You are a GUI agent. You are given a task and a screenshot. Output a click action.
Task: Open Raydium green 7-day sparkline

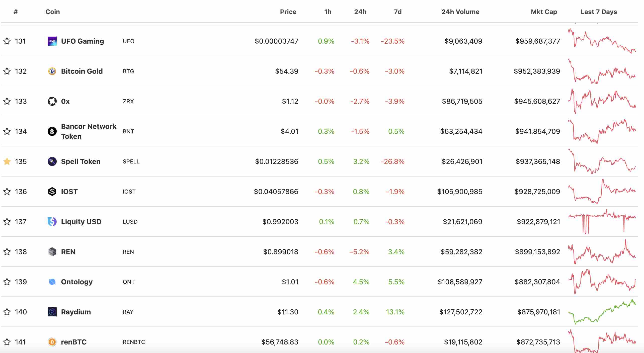602,312
